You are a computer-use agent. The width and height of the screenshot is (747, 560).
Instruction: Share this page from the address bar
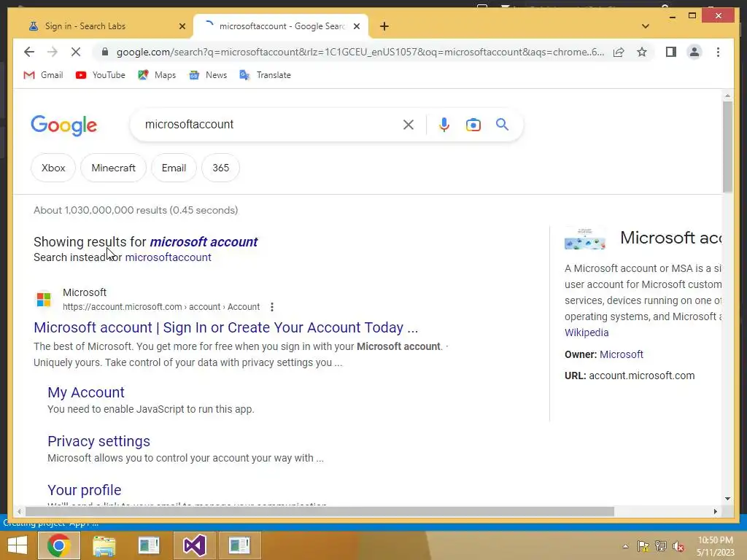(619, 52)
